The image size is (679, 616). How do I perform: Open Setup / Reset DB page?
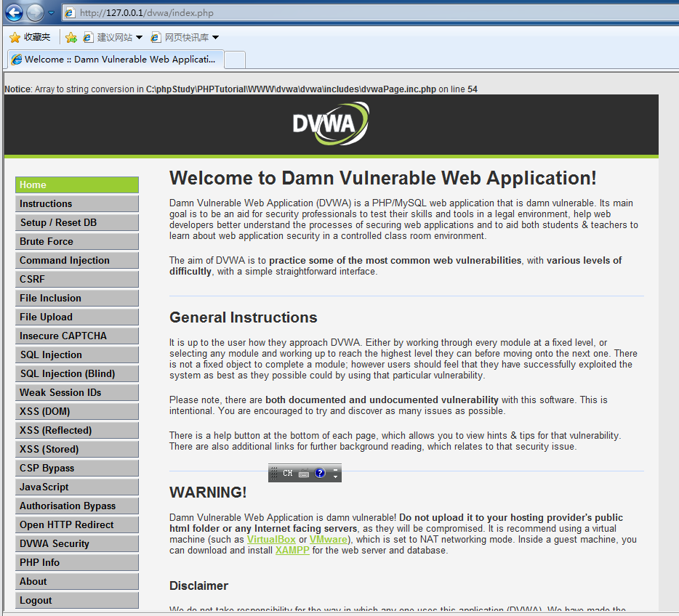[77, 222]
